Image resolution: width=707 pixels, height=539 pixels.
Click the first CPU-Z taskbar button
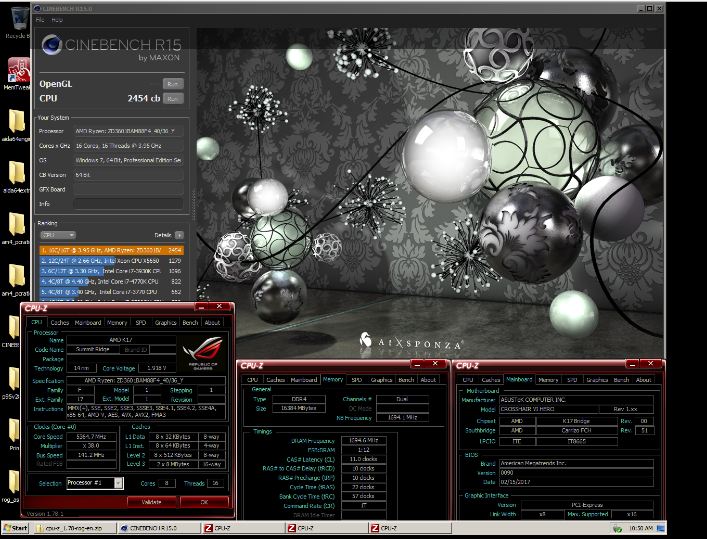pos(243,527)
